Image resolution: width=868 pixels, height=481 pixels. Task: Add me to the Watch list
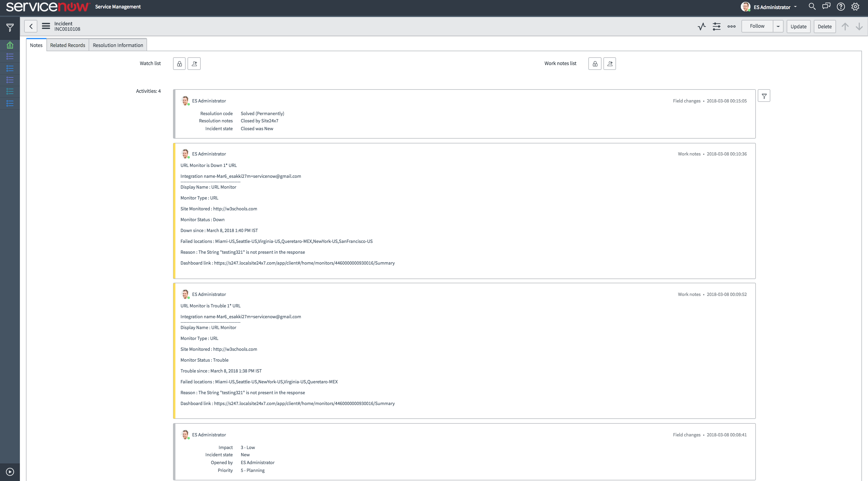(x=194, y=64)
